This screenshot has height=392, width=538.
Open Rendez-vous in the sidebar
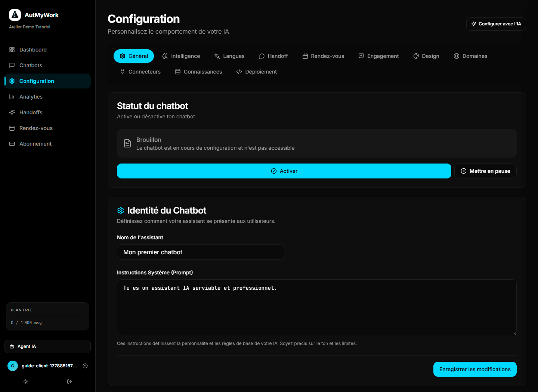pyautogui.click(x=47, y=128)
